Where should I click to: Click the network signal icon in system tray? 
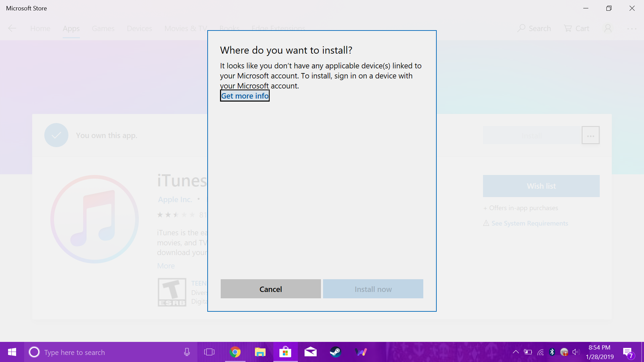pyautogui.click(x=540, y=352)
